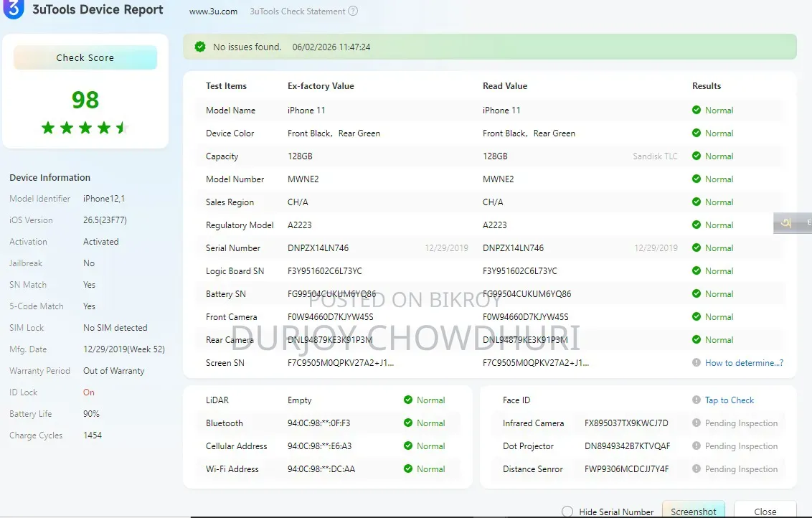The height and width of the screenshot is (518, 812).
Task: Click the Normal check icon for Cellular Address
Action: point(408,446)
